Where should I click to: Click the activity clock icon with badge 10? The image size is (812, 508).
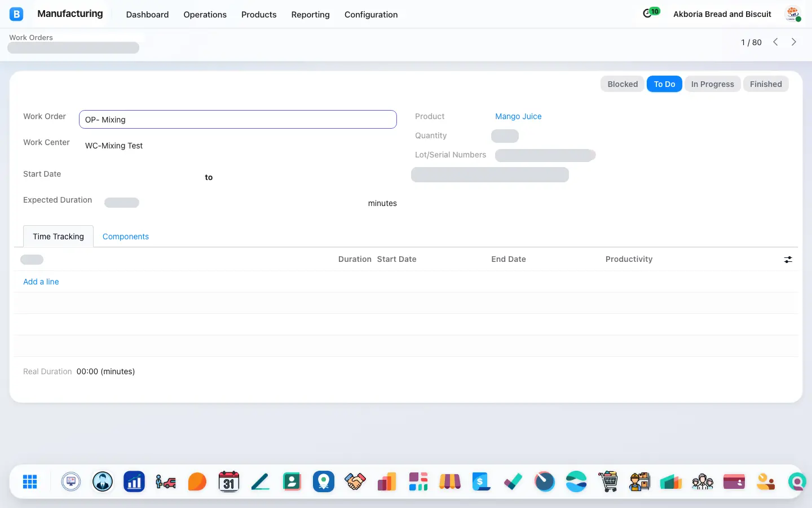[651, 13]
